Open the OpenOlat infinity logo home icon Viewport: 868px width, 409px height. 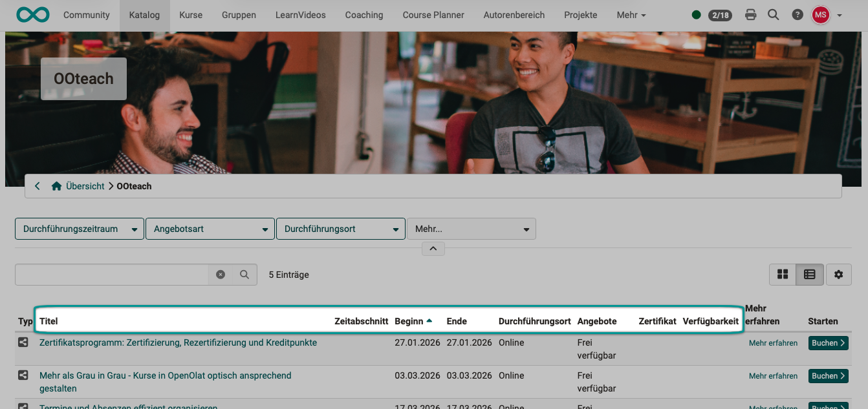(x=32, y=14)
